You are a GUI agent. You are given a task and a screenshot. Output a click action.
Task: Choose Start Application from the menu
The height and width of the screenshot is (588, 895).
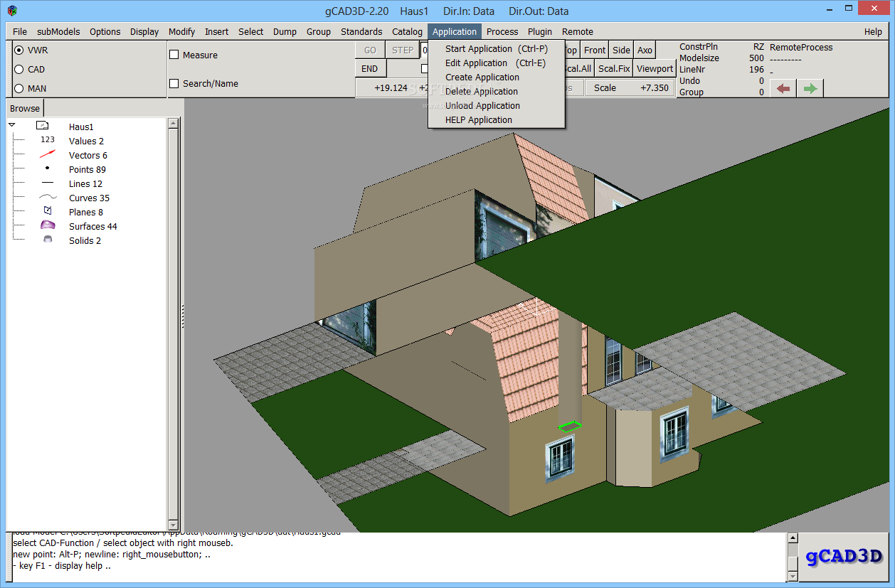[497, 48]
